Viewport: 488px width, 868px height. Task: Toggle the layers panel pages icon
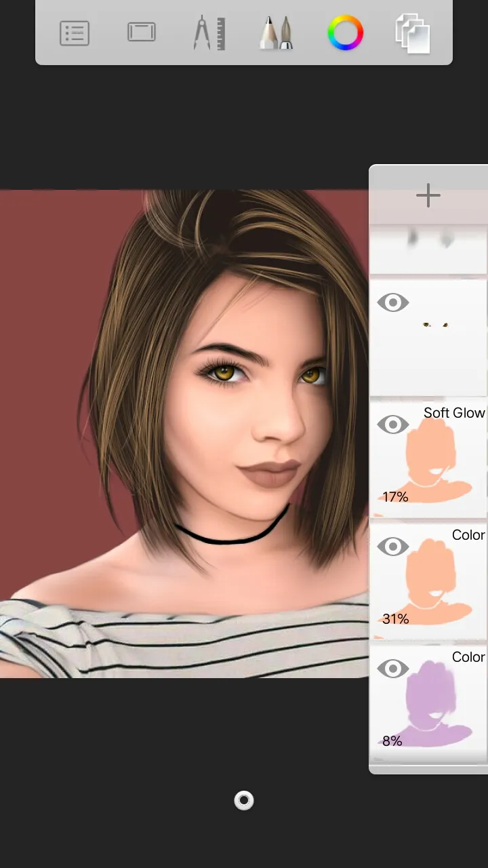413,33
